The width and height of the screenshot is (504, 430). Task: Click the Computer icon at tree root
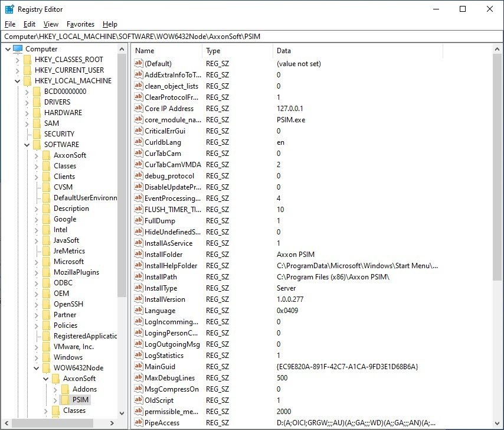18,49
